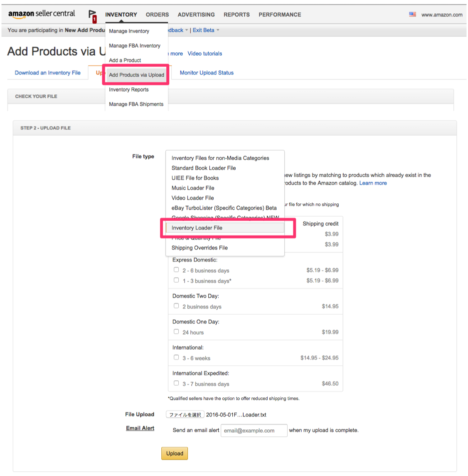
Task: Select Manage FBA Inventory menu entry
Action: pos(135,45)
